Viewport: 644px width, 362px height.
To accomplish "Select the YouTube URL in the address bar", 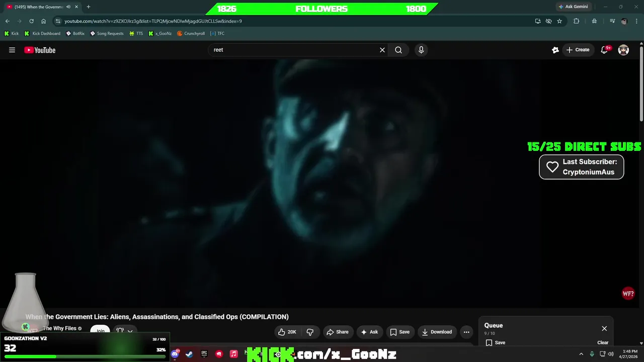I will click(153, 21).
